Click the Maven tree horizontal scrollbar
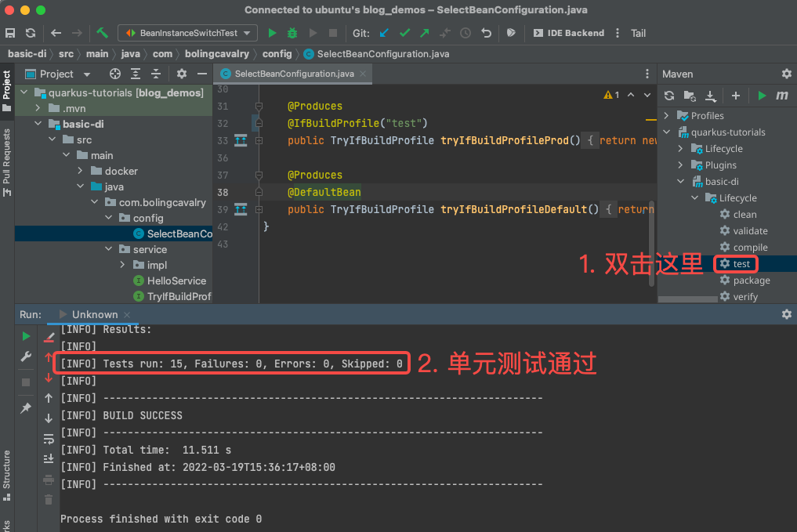The height and width of the screenshot is (532, 797). pos(688,299)
